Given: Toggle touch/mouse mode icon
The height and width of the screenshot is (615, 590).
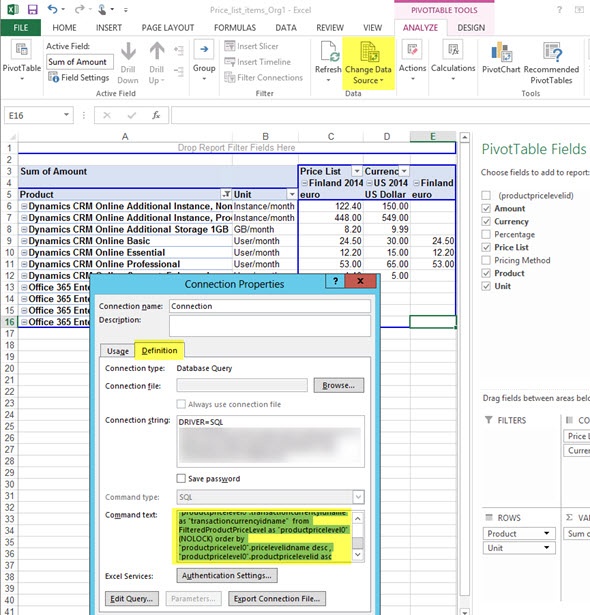Looking at the screenshot, I should click(102, 9).
